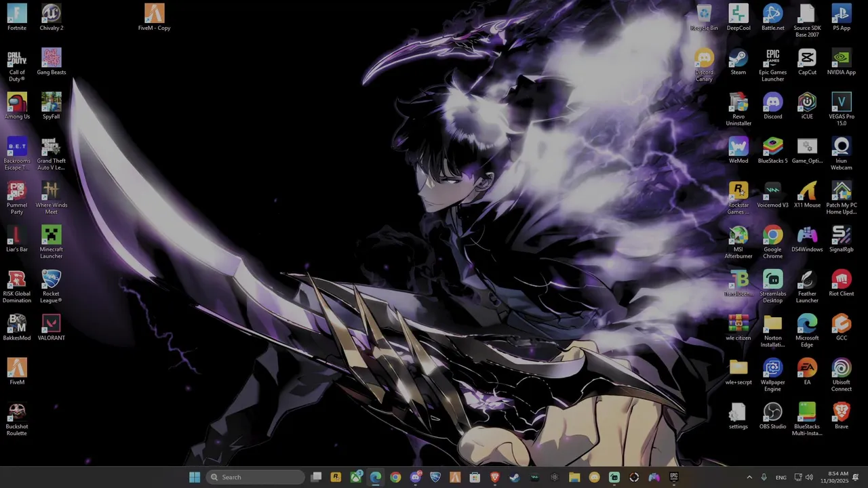Click the Revo Uninstaller icon
The width and height of the screenshot is (868, 488).
[738, 109]
